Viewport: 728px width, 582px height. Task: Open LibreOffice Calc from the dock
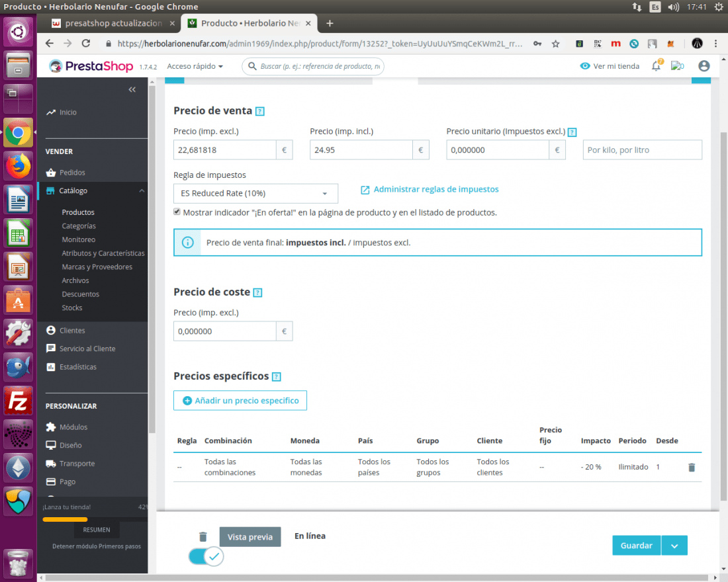[x=18, y=233]
